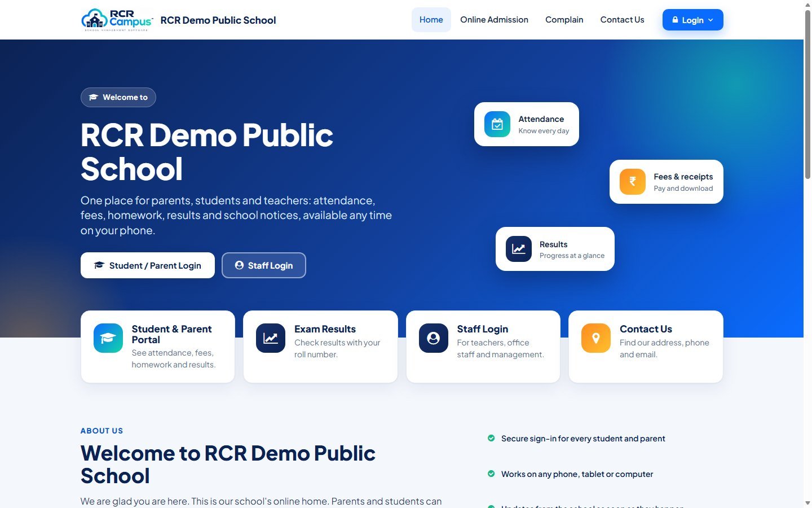Screen dimensions: 812x508
Task: Select Contact Us in the navigation bar
Action: pyautogui.click(x=622, y=20)
